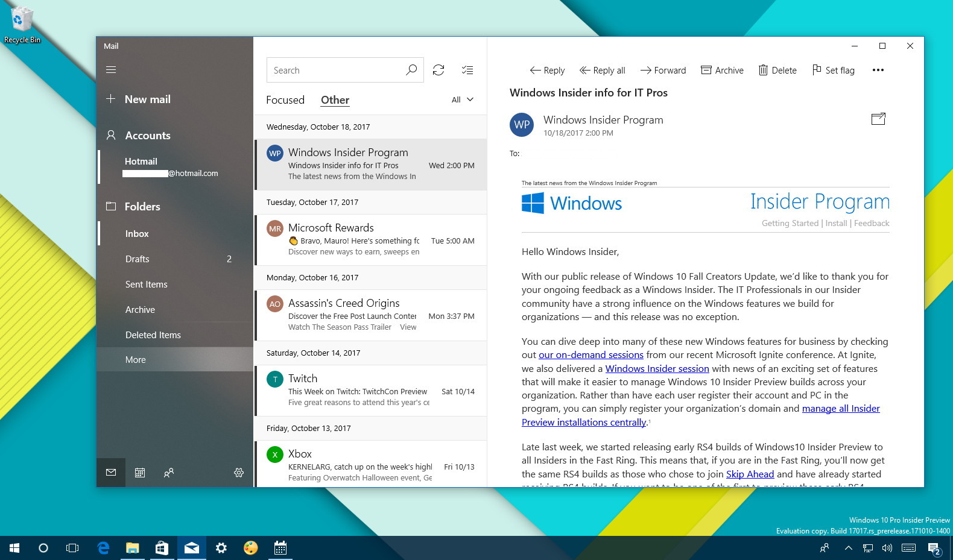Click Reply all

602,71
